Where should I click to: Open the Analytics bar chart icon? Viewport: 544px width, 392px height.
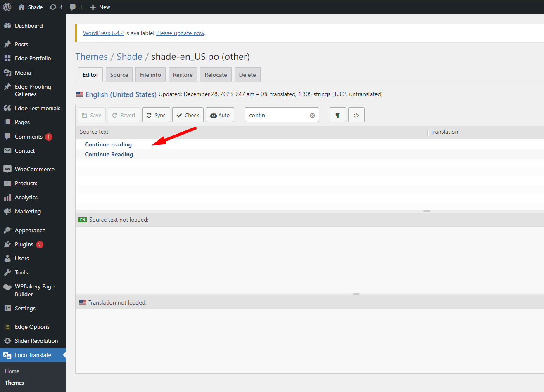point(7,197)
